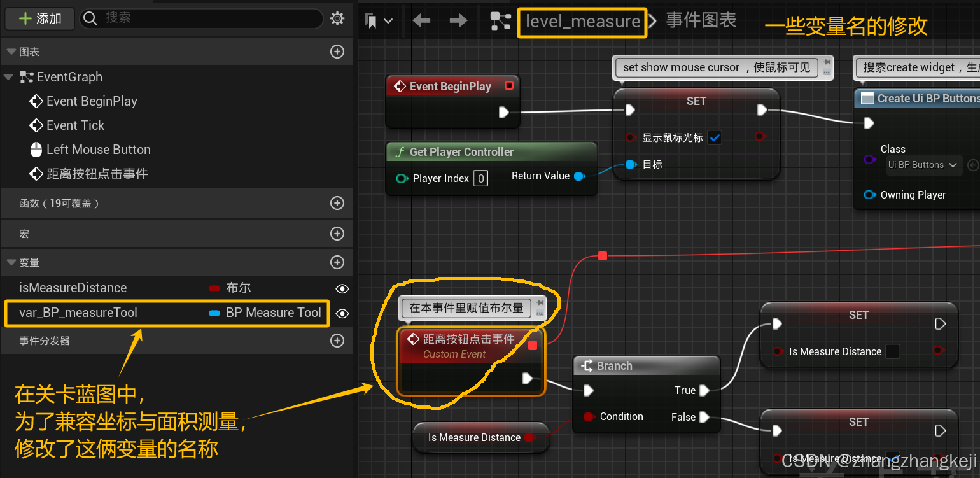
Task: Click the blueprint graph breadcrumb icon
Action: (501, 21)
